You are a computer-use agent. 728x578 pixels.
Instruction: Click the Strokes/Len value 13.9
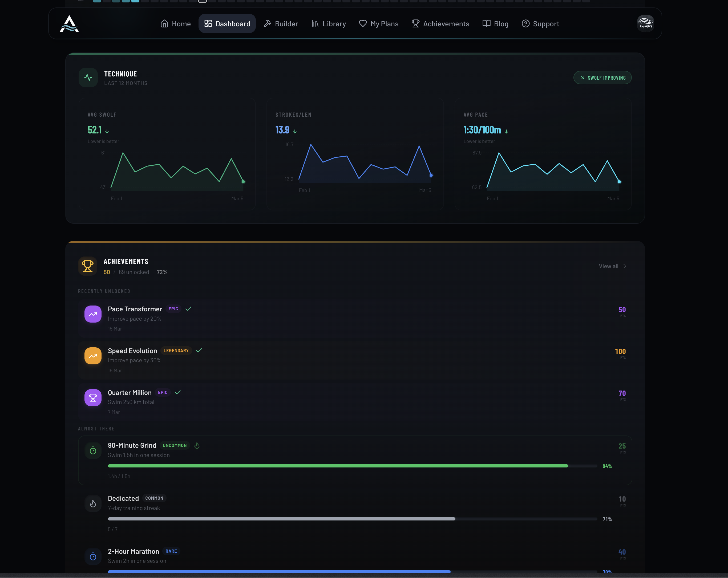(x=282, y=130)
